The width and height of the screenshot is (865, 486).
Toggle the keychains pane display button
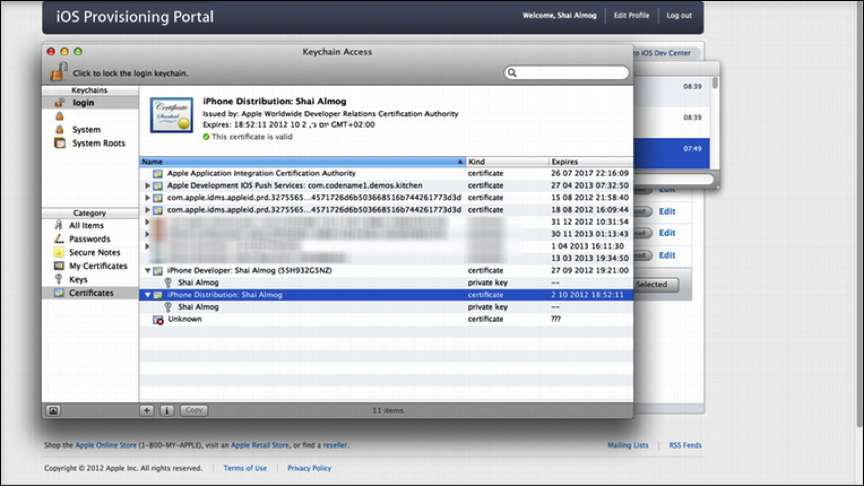tap(54, 410)
